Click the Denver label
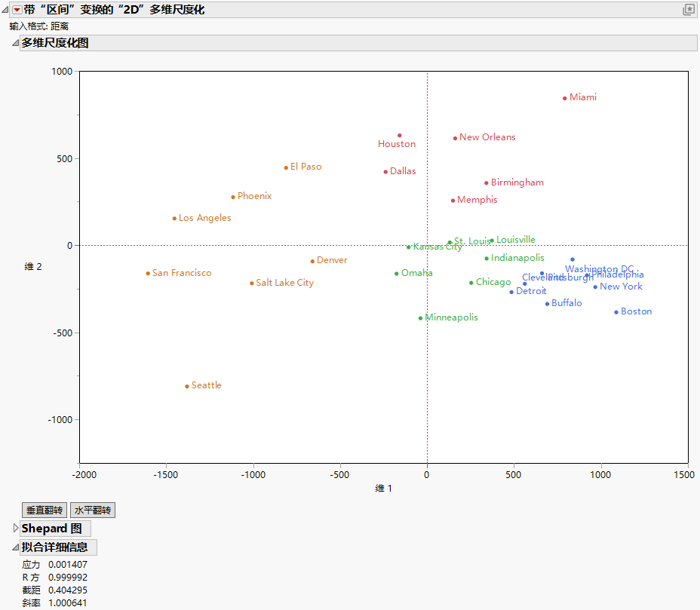 point(332,260)
